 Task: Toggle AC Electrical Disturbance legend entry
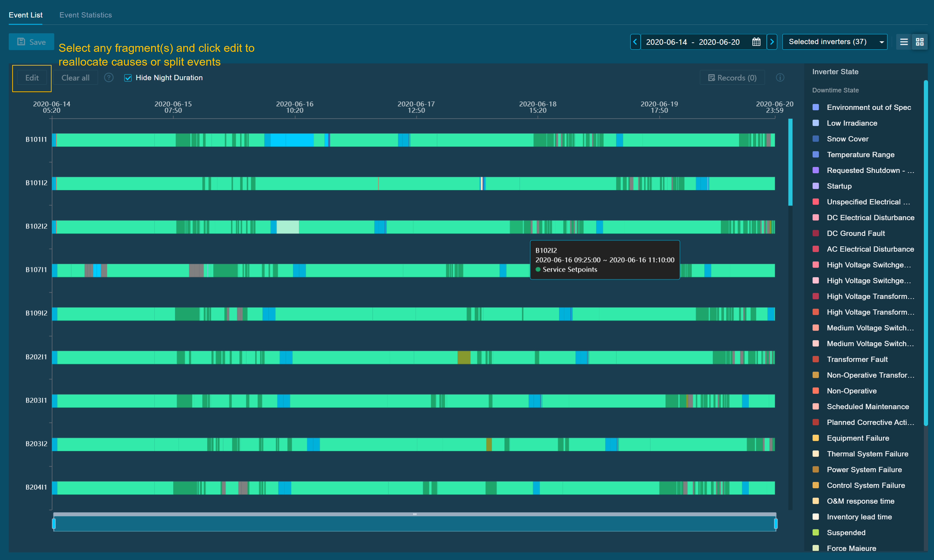coord(863,249)
